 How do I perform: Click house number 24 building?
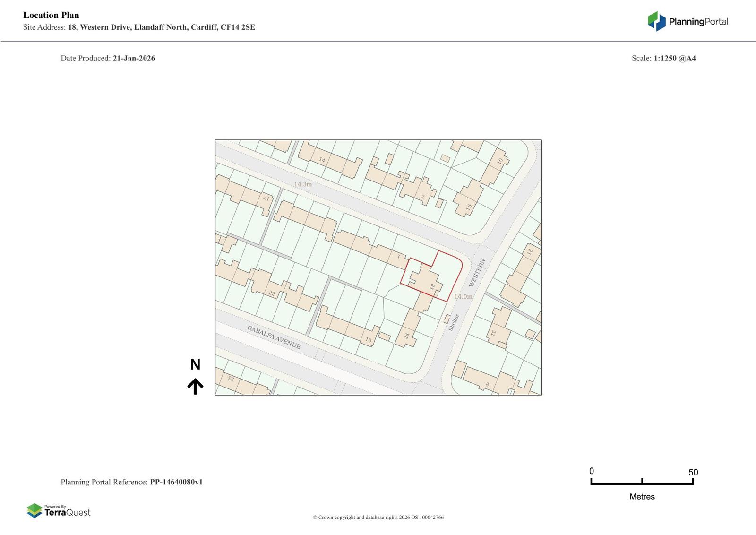pyautogui.click(x=406, y=336)
